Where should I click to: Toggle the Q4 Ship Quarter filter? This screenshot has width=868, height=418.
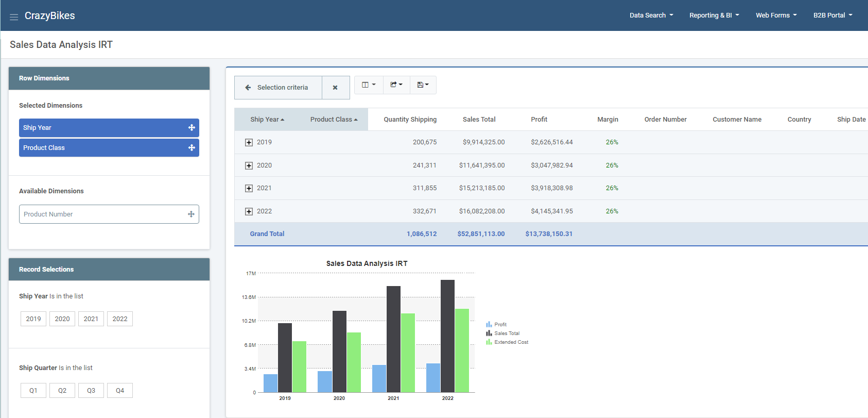click(x=120, y=391)
